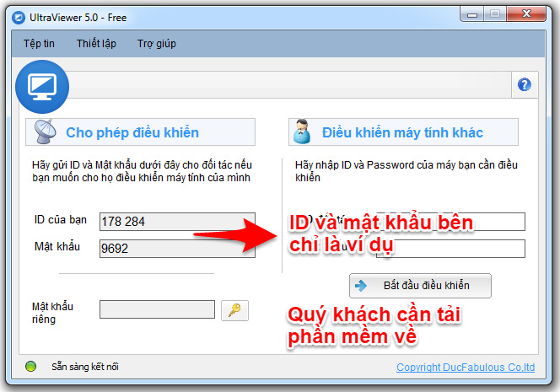
Task: Open the Copyright DucFabulous Co.ltd link
Action: [466, 367]
